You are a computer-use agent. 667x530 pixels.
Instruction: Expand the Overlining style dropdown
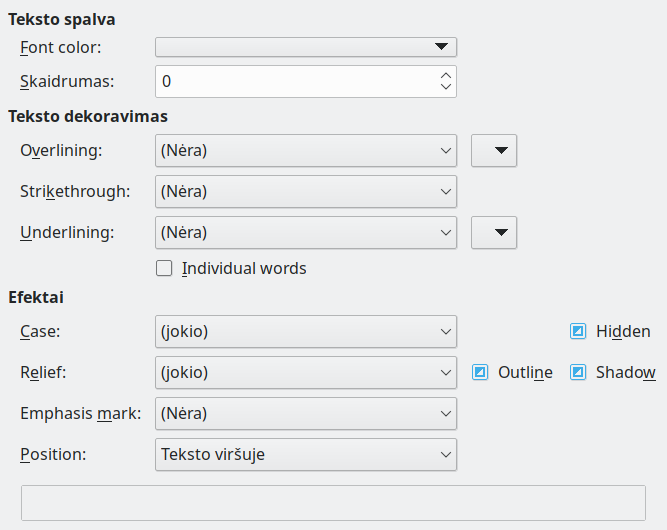[x=306, y=151]
